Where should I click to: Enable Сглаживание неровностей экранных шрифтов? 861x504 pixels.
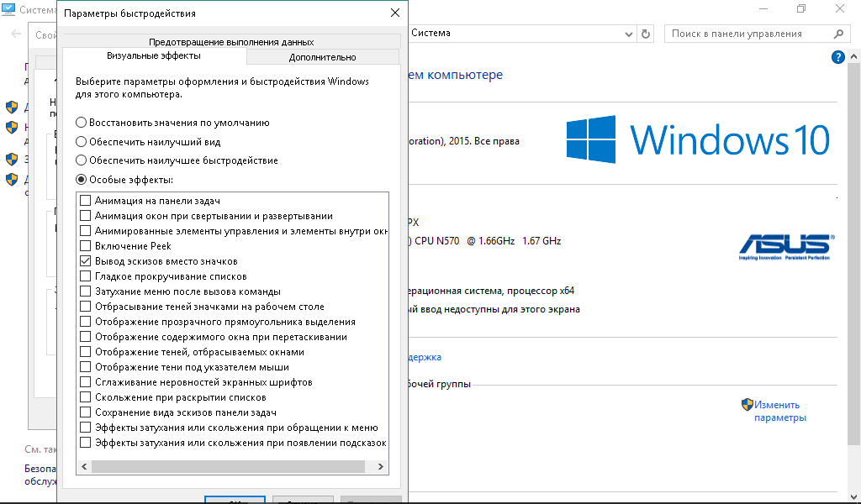point(86,382)
